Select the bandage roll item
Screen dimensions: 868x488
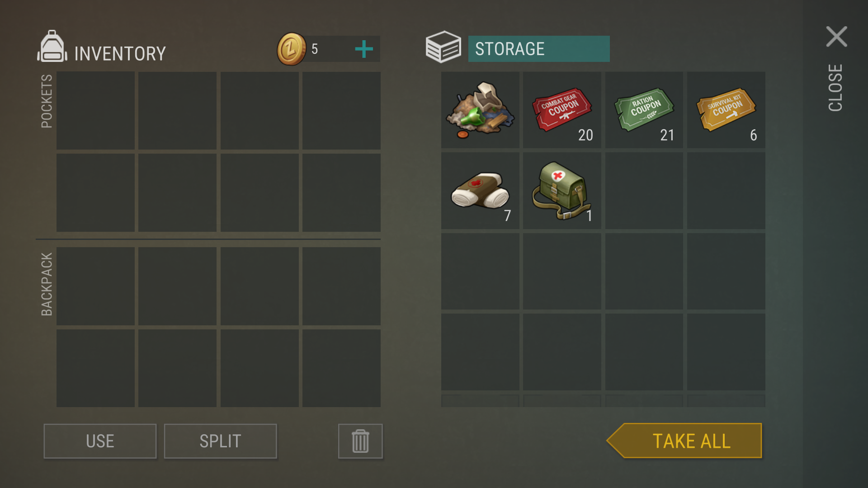480,191
